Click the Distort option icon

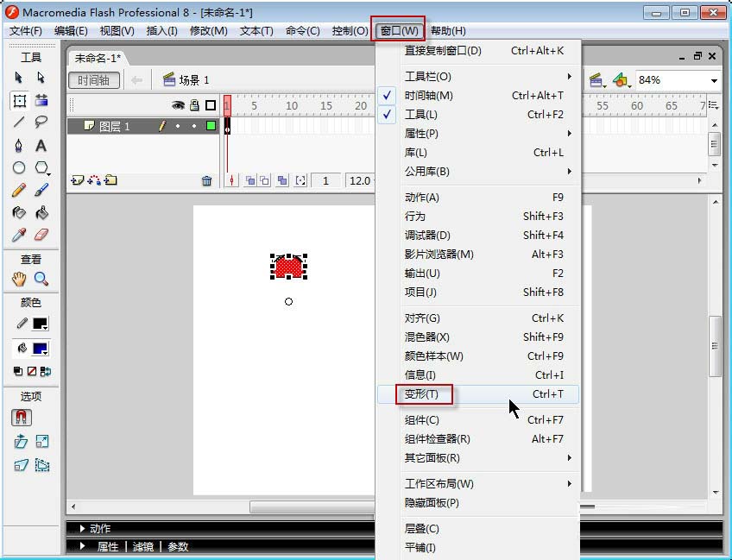click(x=21, y=465)
